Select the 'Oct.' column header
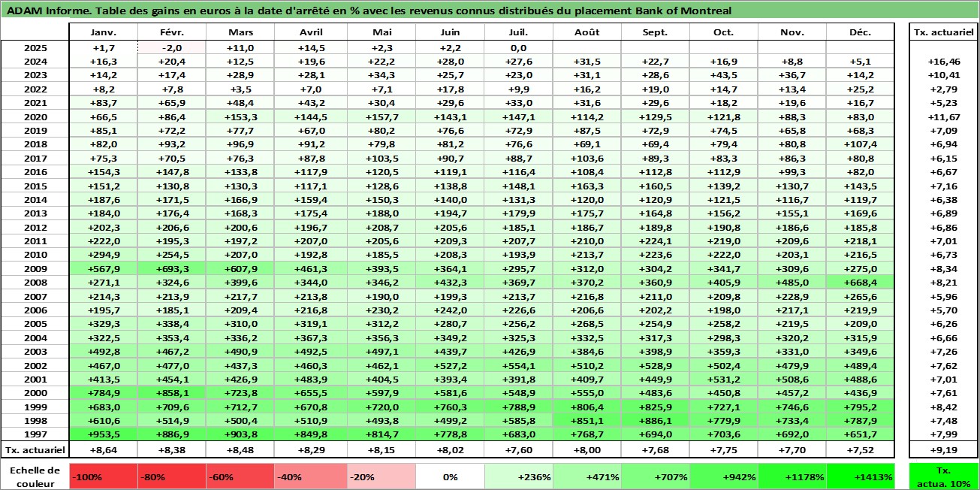This screenshot has height=490, width=980. (724, 32)
